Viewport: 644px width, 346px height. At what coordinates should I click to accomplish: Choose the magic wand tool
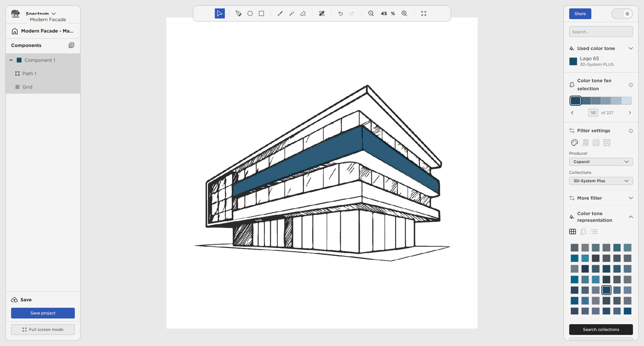coord(292,13)
